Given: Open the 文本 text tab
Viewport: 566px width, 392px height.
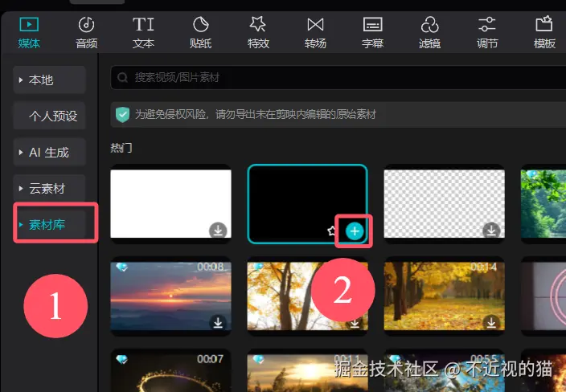Looking at the screenshot, I should click(x=143, y=33).
